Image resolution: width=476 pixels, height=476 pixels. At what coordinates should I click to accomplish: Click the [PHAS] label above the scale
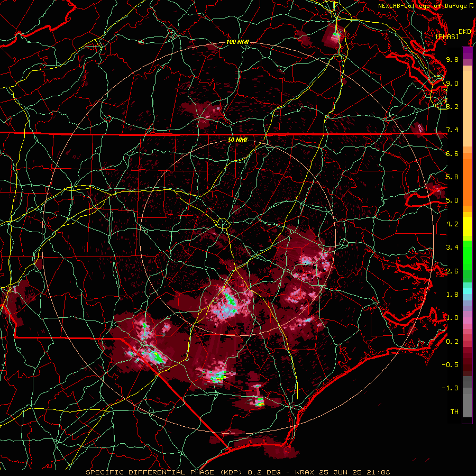click(x=447, y=36)
